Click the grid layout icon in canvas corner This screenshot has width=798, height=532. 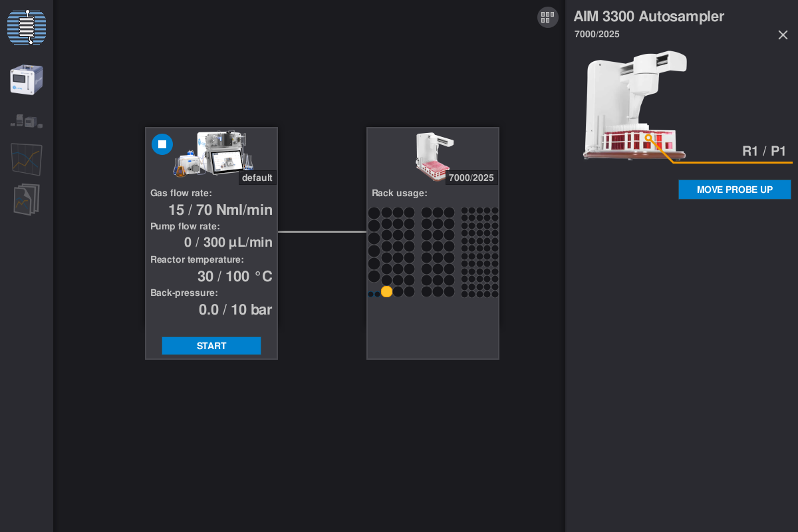[548, 17]
